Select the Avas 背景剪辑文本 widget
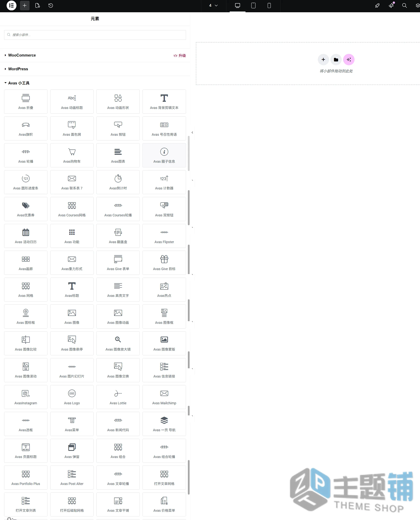Viewport: 420px width, 520px height. 164,101
